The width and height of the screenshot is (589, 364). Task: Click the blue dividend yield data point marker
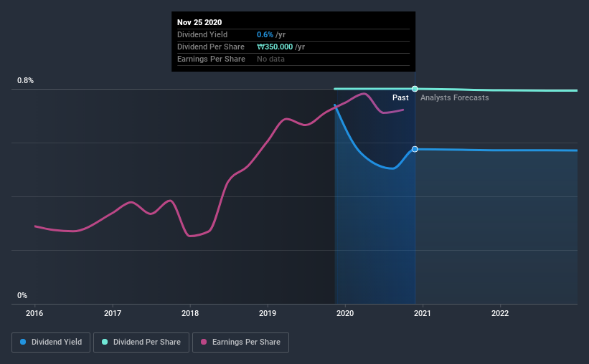tap(415, 149)
